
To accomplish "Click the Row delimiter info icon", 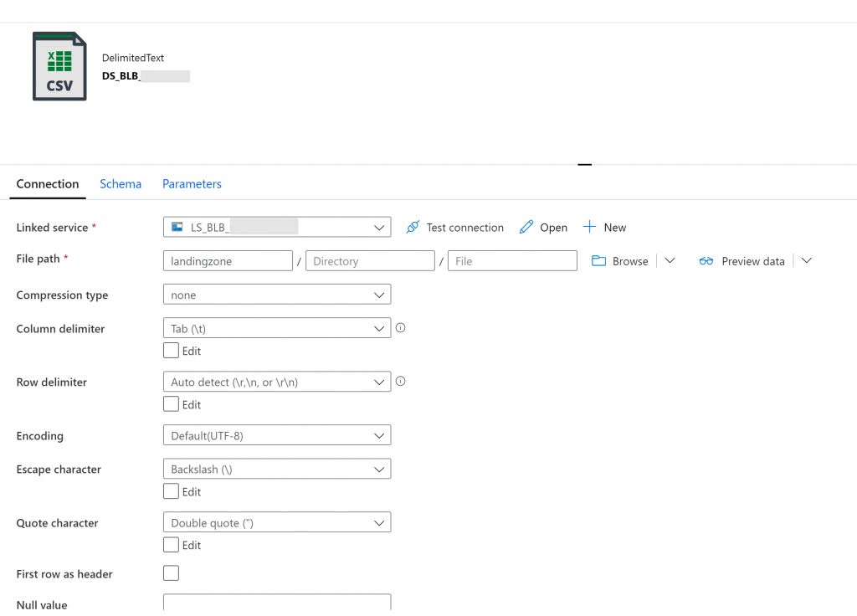I will pos(400,382).
